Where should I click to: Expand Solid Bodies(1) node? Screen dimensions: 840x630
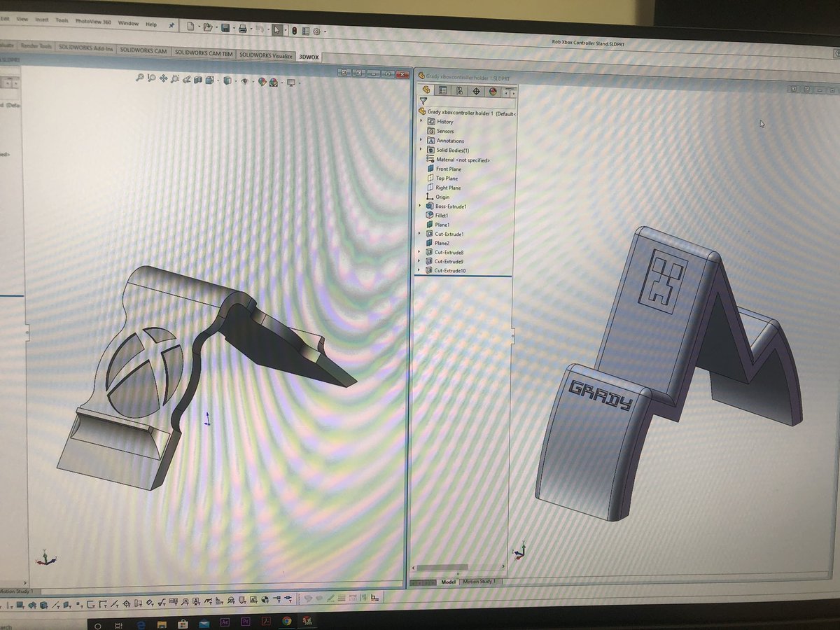tap(421, 149)
